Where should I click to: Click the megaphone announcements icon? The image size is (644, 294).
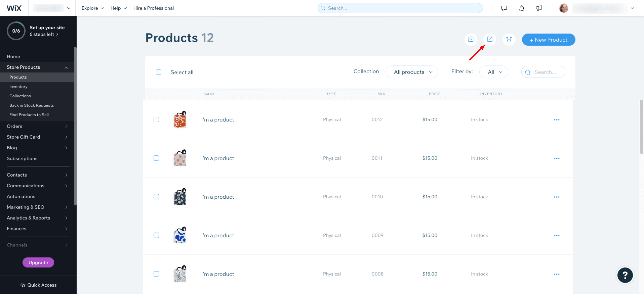coord(539,8)
